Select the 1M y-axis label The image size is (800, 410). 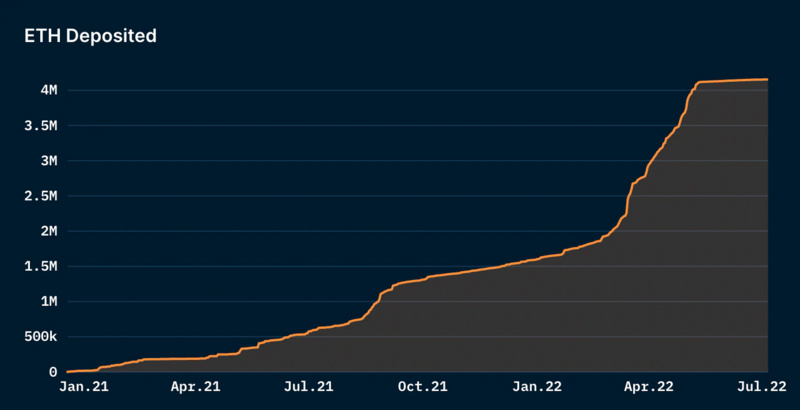tap(49, 302)
